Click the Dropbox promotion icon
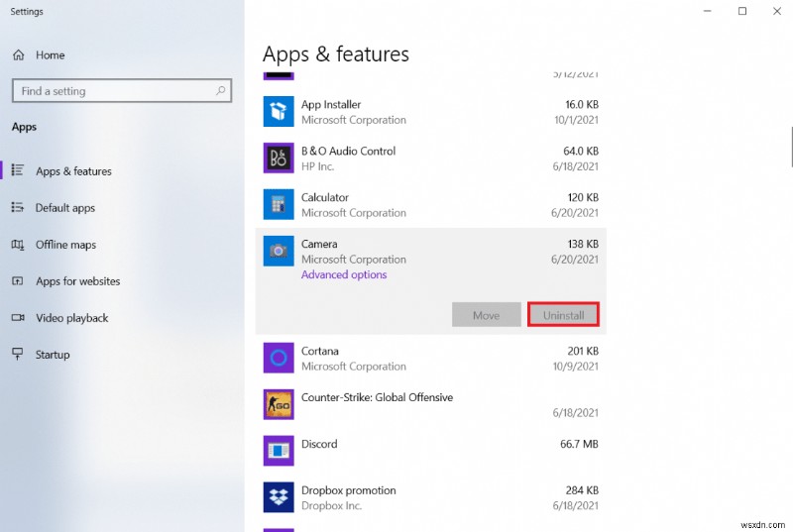 coord(279,497)
